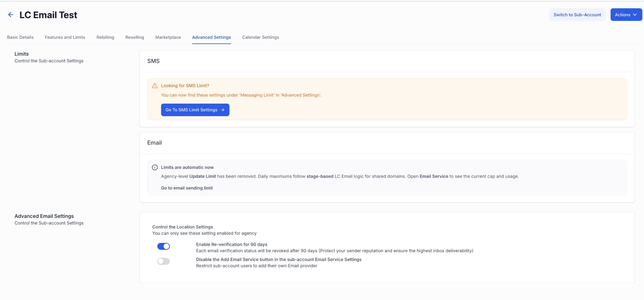Switch to the Basic Details tab
The width and height of the screenshot is (644, 300).
click(x=20, y=37)
